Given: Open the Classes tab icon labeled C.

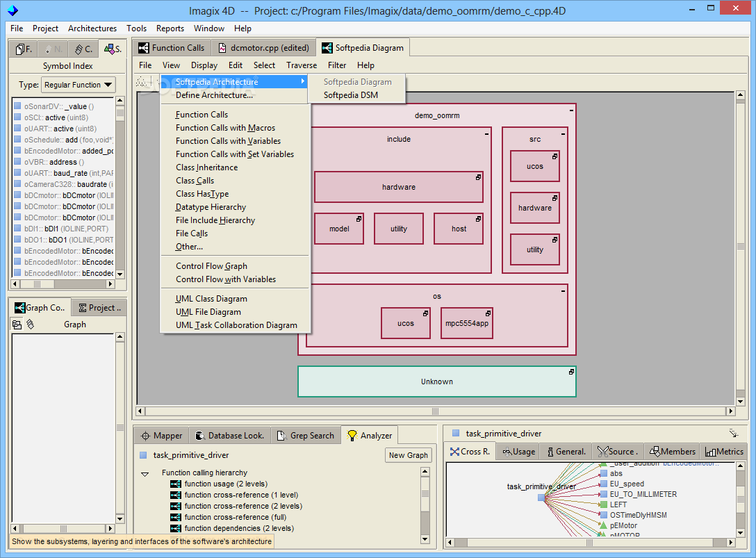Looking at the screenshot, I should (79, 49).
